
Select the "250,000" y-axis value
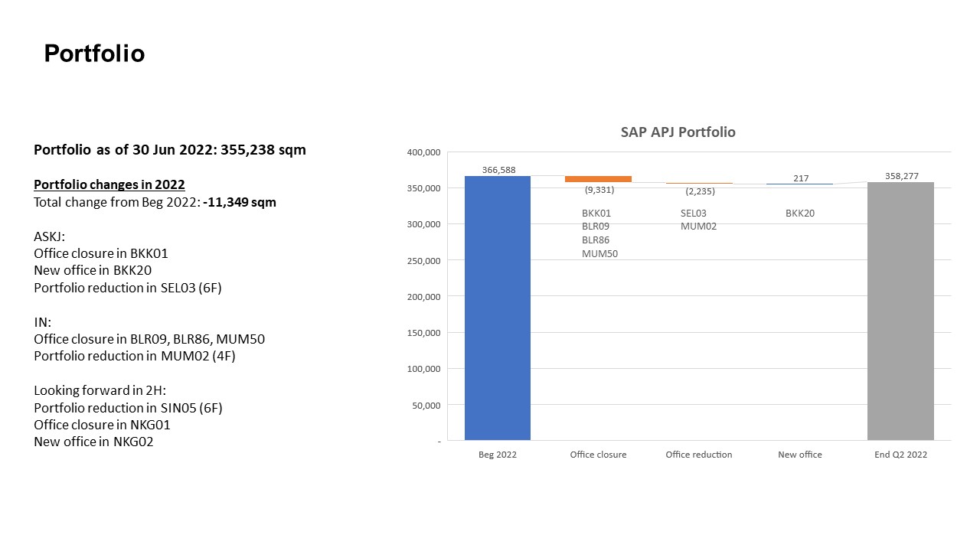pos(423,261)
